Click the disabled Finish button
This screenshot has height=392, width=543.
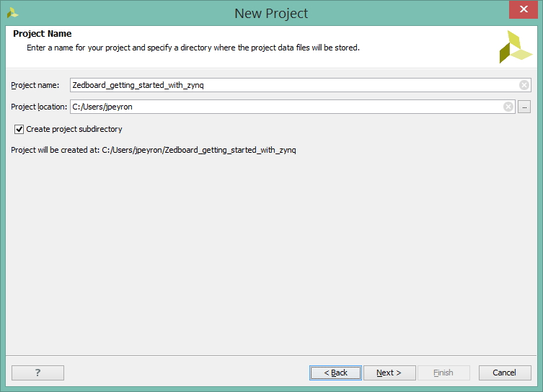443,373
